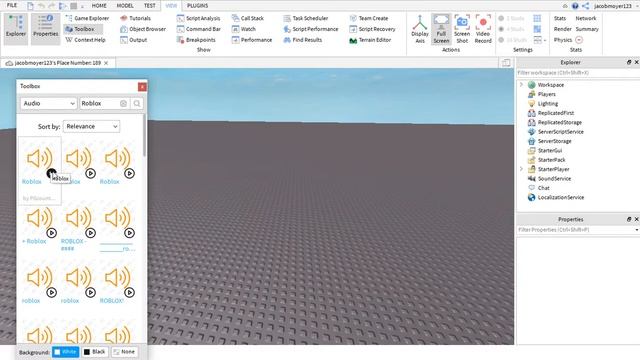Toggle Full Screen mode
Viewport: 640px width, 360px height.
[x=441, y=29]
